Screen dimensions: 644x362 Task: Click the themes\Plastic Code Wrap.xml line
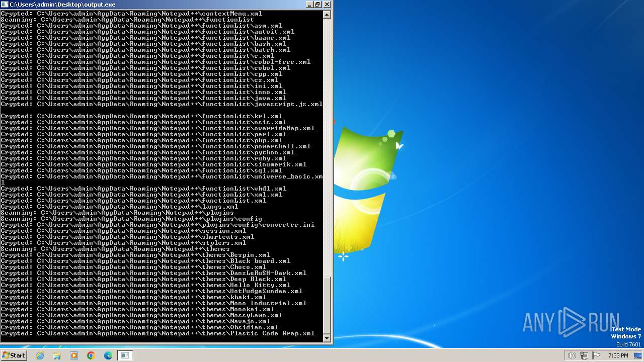[x=157, y=333]
